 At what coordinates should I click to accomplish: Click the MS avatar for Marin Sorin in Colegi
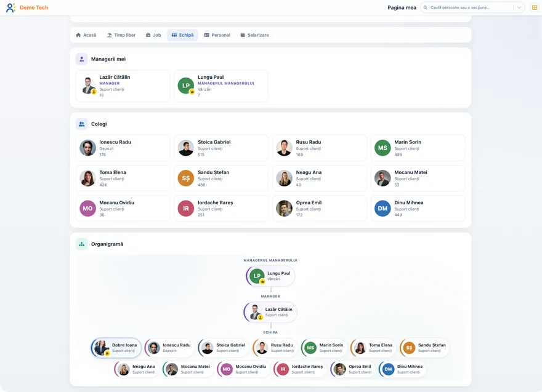[x=382, y=148]
